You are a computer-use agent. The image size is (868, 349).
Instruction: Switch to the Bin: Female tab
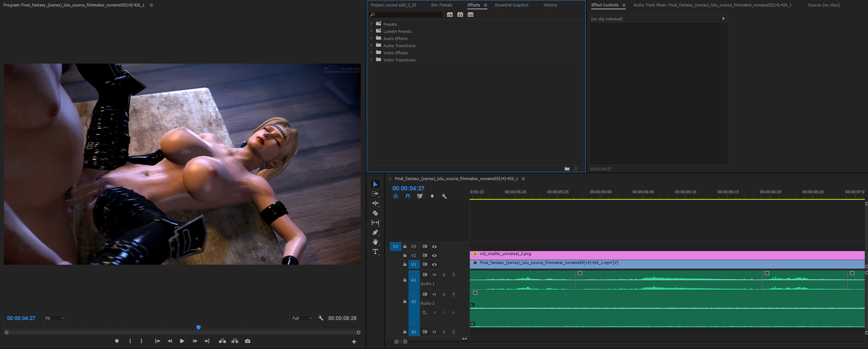(442, 5)
